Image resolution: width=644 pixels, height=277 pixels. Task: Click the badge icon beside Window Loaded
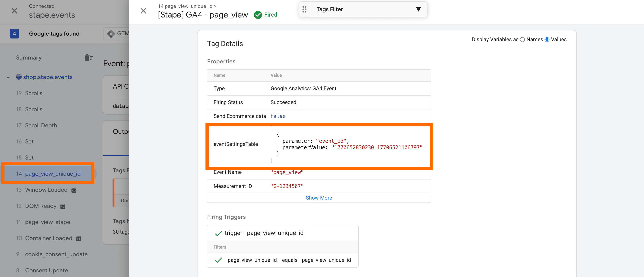tap(74, 190)
